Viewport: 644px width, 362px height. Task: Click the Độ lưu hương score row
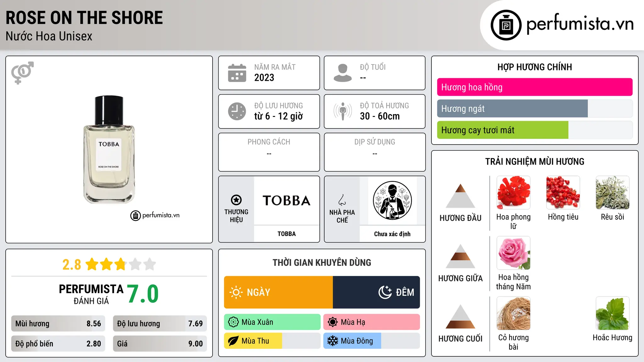[x=160, y=324]
